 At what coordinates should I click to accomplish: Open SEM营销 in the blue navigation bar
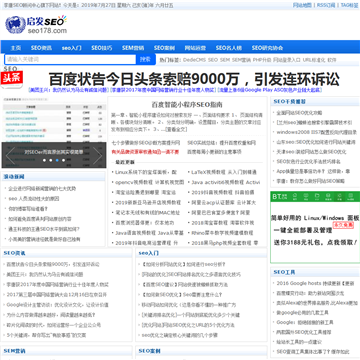133,48
